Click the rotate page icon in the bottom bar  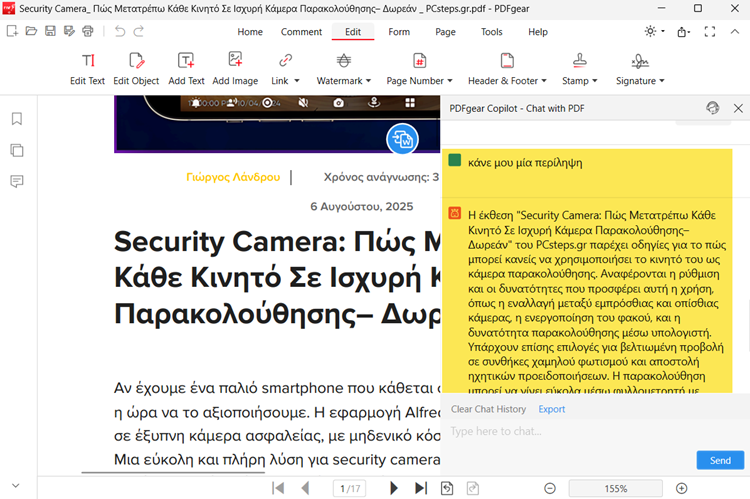[447, 488]
